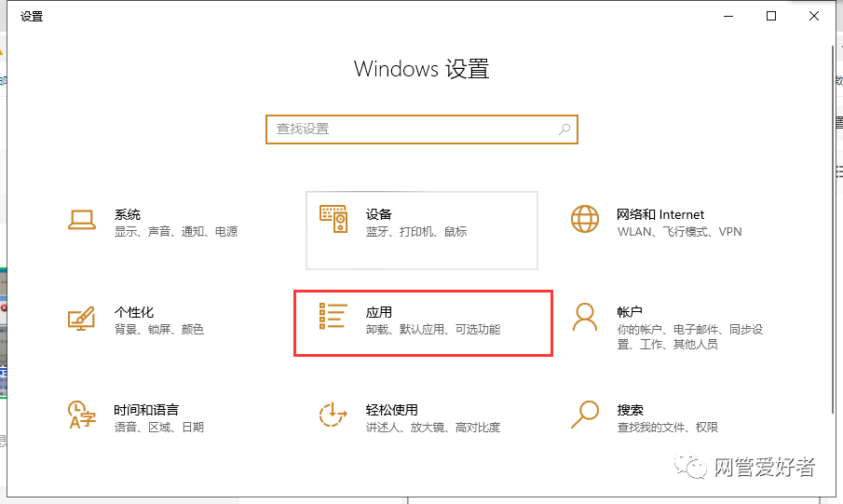
Task: Click the text 卸载、默认应用、可选功能
Action: coord(433,329)
